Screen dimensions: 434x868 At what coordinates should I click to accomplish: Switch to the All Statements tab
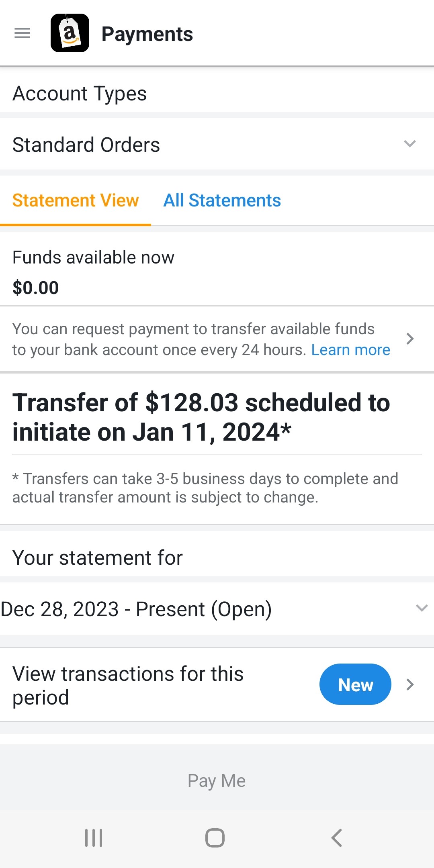tap(222, 200)
